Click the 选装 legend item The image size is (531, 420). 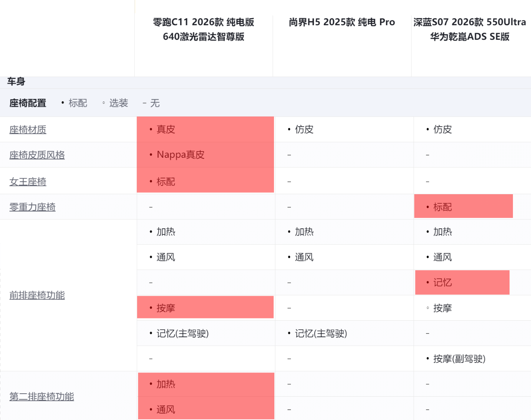click(119, 103)
